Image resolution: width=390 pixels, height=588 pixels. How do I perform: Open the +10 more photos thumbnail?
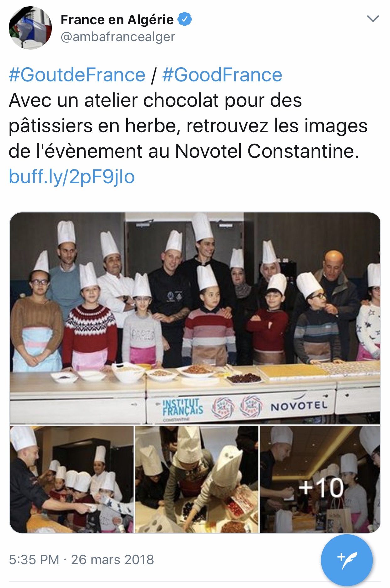[320, 479]
